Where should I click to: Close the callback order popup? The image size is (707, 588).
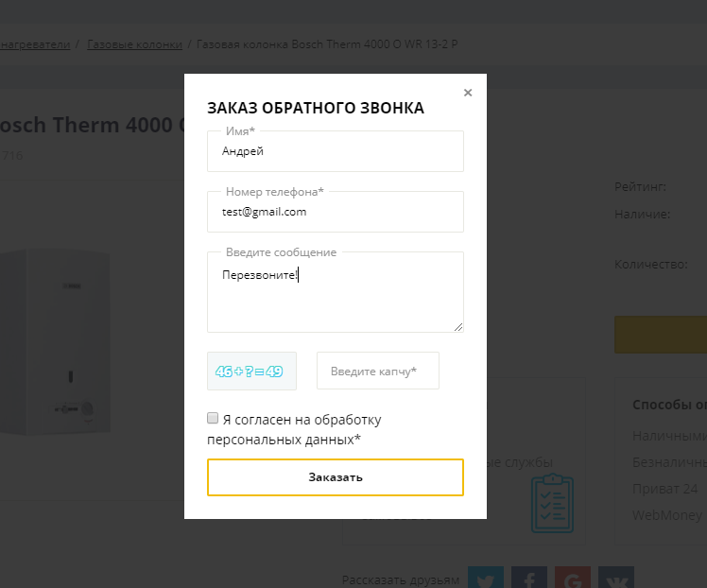(468, 93)
